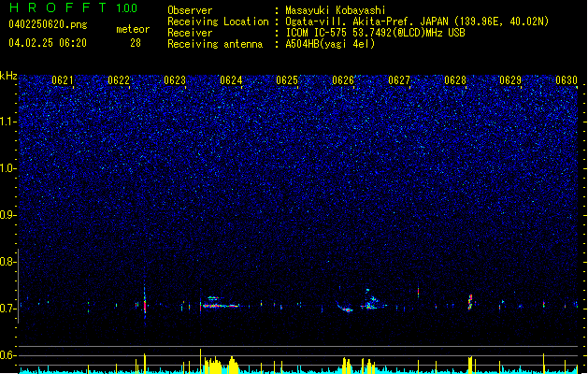Select the filename 0402250620.png
588x374 pixels.
click(x=48, y=24)
